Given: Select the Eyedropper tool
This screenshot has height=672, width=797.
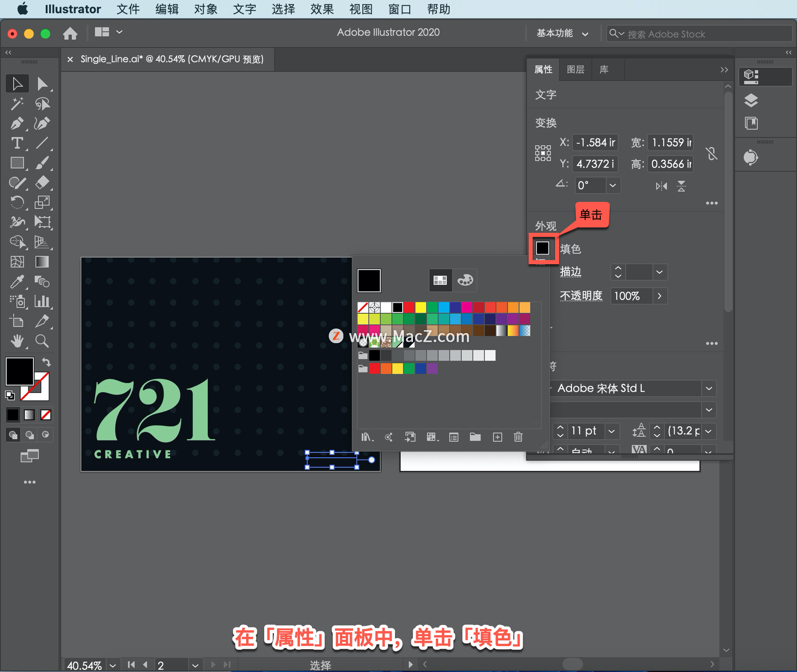Looking at the screenshot, I should [17, 282].
